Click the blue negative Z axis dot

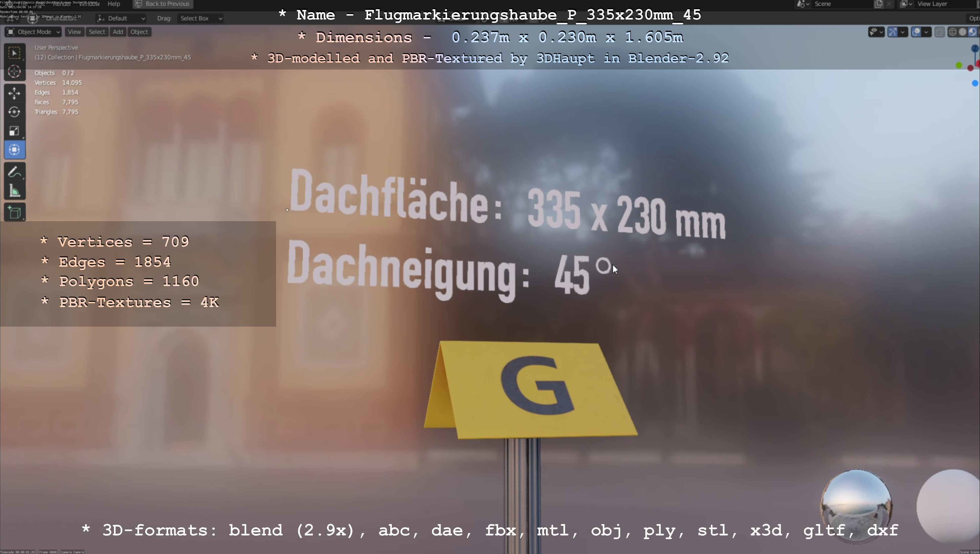(975, 83)
